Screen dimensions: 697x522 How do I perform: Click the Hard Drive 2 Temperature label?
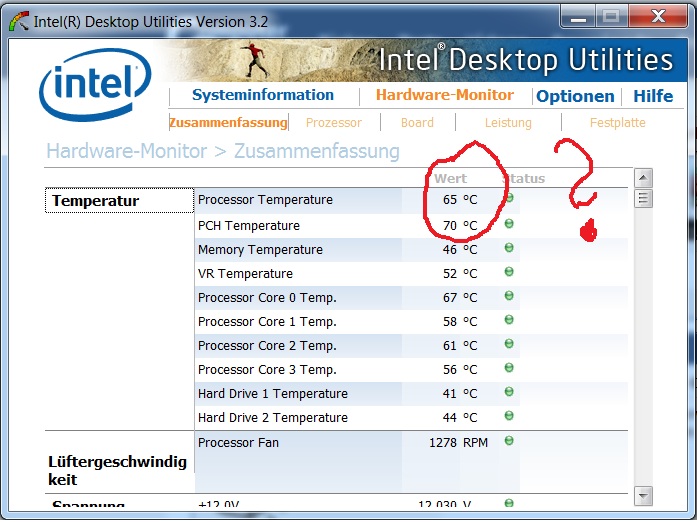pyautogui.click(x=273, y=418)
